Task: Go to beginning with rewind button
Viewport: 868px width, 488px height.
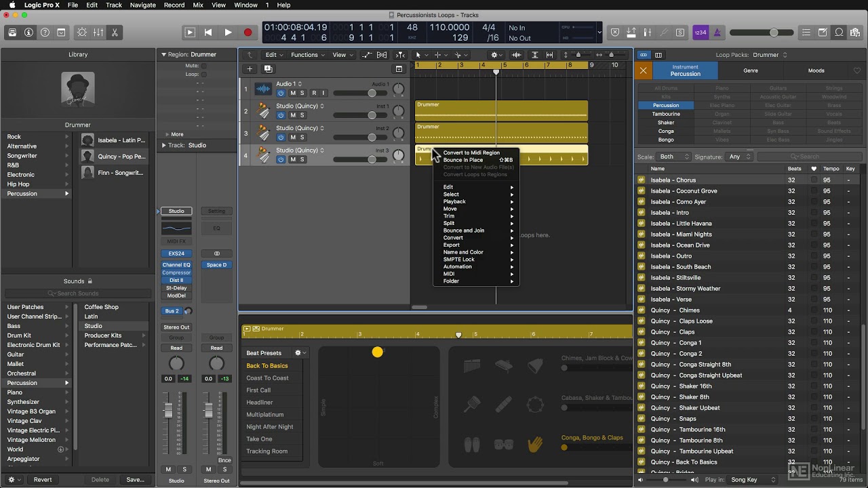Action: click(x=208, y=32)
